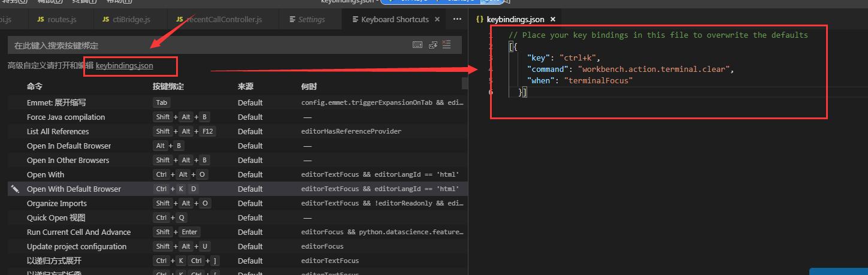The image size is (868, 275).
Task: Click the Ctrl+K Ctrl+] keybinding
Action: [x=186, y=261]
